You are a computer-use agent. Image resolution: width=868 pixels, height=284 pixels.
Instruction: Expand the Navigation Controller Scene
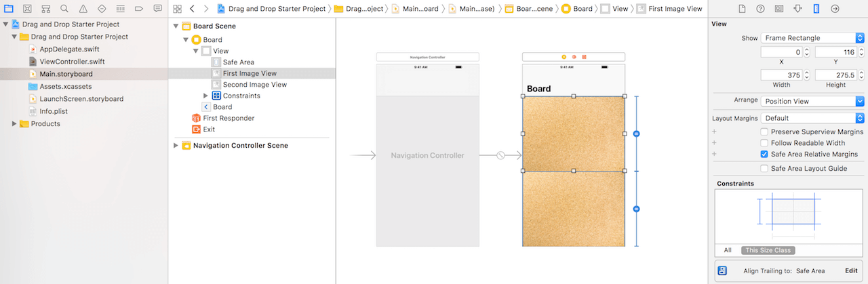[176, 146]
